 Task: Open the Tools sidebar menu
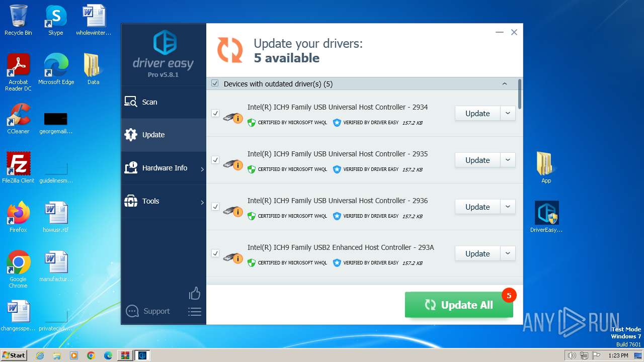point(164,201)
